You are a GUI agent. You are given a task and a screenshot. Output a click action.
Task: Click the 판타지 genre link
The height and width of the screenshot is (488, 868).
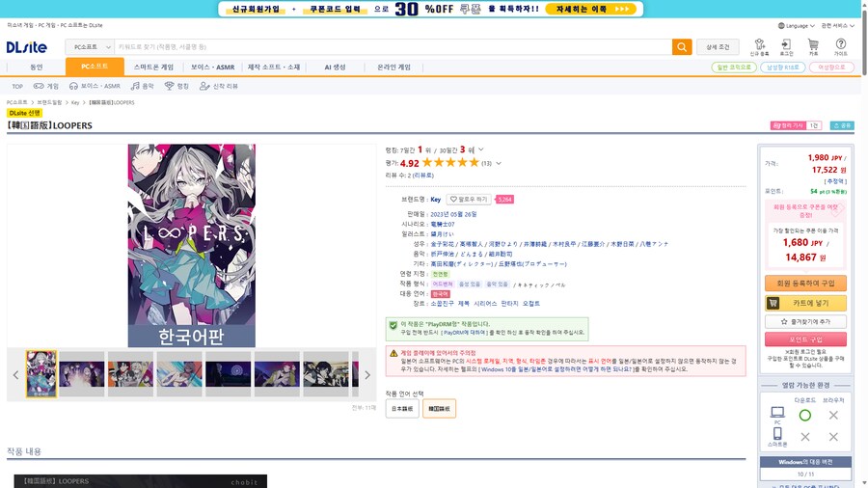[x=509, y=304]
